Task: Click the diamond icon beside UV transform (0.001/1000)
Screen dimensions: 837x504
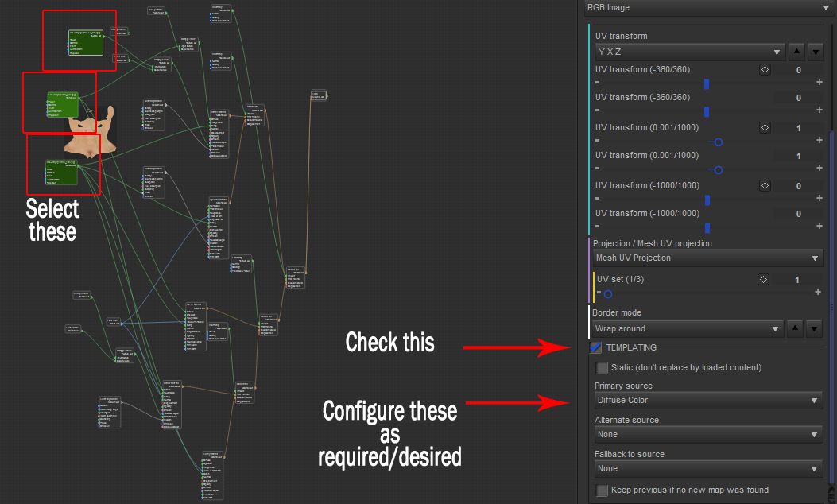Action: click(x=765, y=128)
